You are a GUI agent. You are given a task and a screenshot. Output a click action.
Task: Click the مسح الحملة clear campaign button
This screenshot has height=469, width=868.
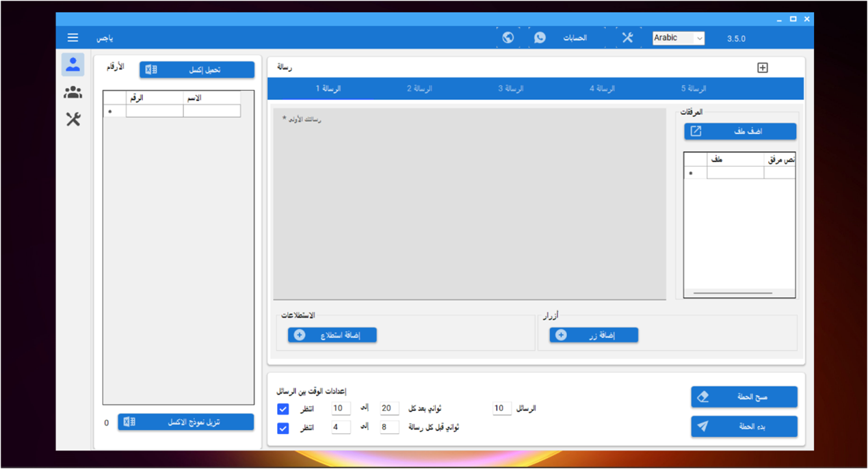[x=744, y=397]
